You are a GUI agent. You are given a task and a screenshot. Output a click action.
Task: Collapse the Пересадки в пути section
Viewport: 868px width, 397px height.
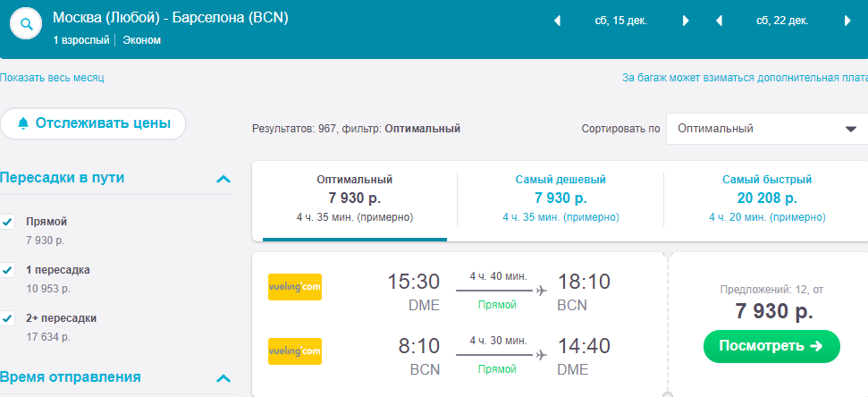[x=223, y=179]
